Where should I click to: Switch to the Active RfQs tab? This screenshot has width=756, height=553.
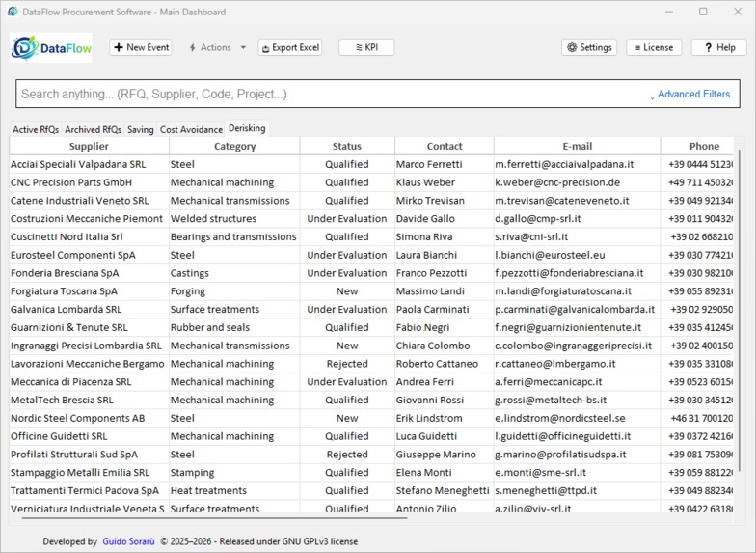coord(36,129)
